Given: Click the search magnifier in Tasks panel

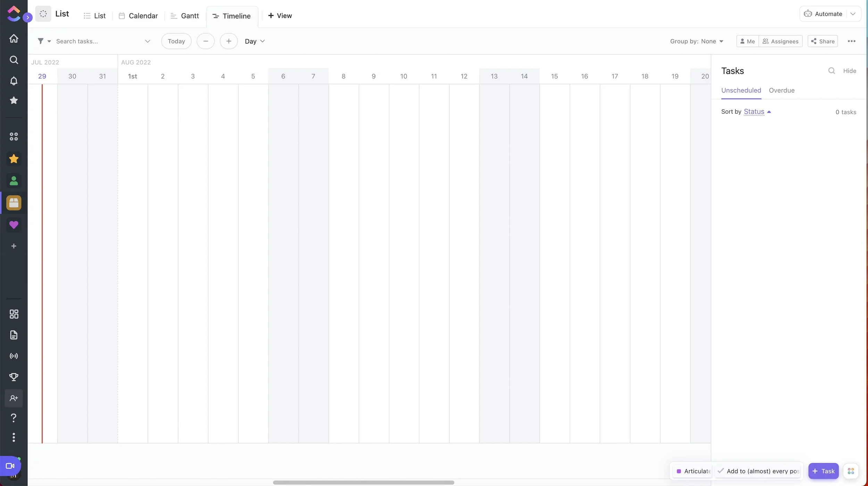Looking at the screenshot, I should (x=832, y=71).
